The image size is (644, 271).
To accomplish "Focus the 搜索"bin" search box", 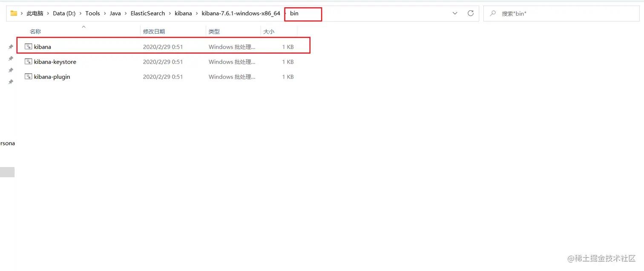I will pos(561,13).
